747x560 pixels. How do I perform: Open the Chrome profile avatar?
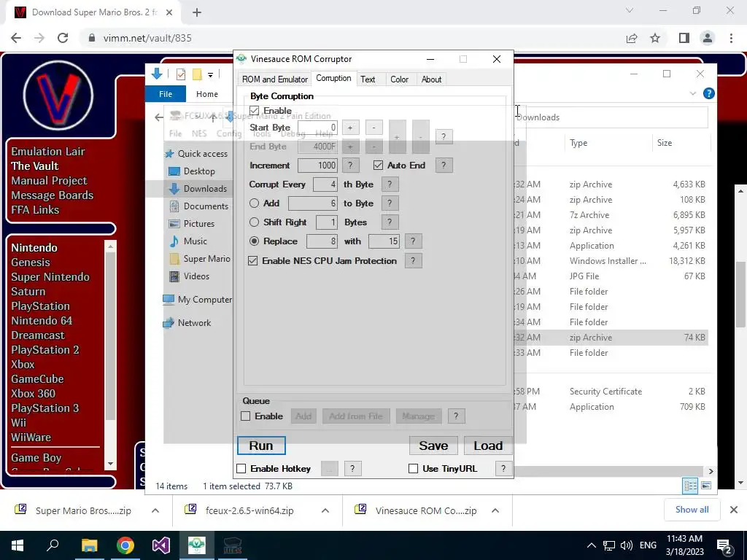708,38
